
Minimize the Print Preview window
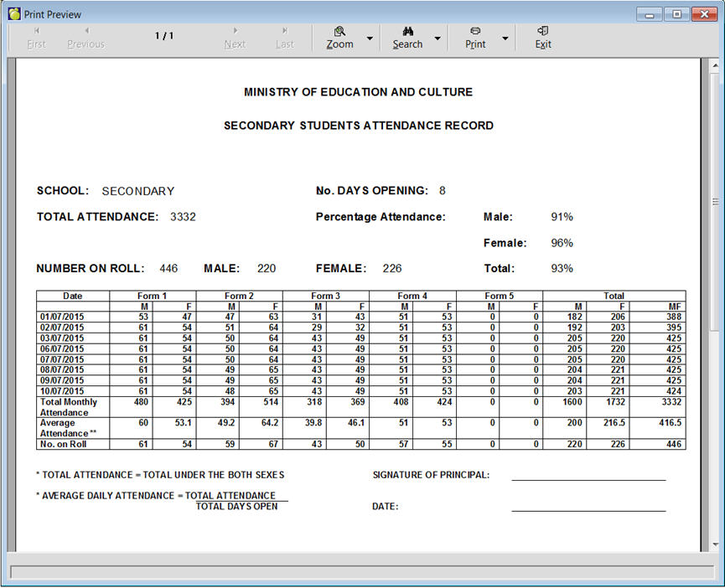tap(650, 13)
